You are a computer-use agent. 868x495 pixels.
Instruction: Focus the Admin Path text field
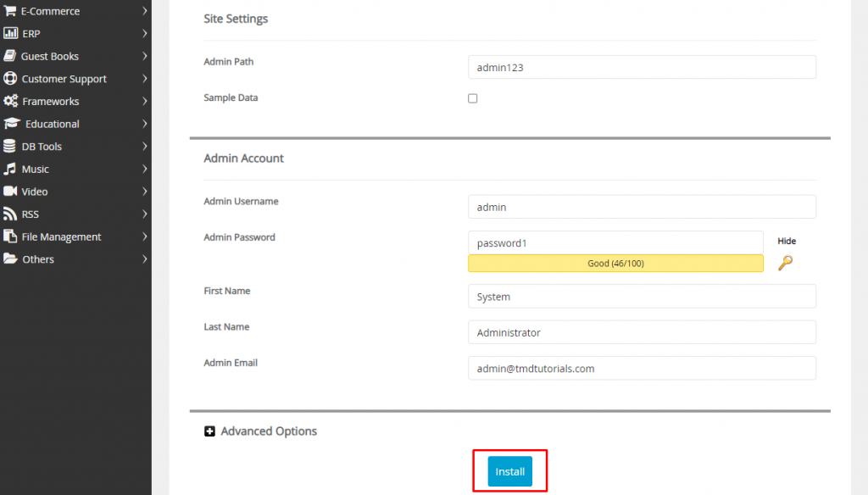642,67
